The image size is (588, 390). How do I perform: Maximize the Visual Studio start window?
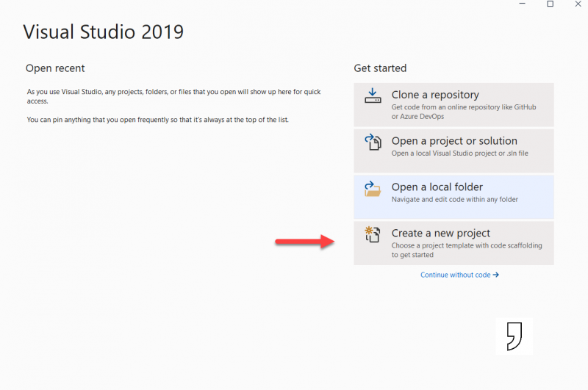(x=550, y=4)
